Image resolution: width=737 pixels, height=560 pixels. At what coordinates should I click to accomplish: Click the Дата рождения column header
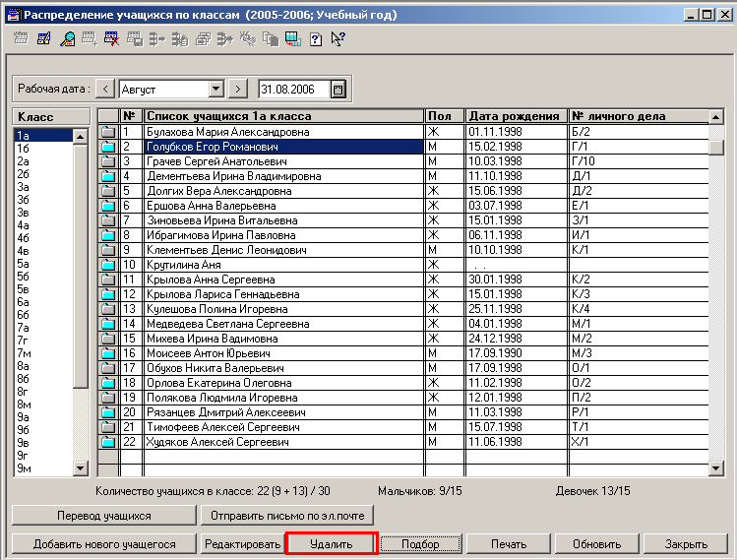coord(516,116)
